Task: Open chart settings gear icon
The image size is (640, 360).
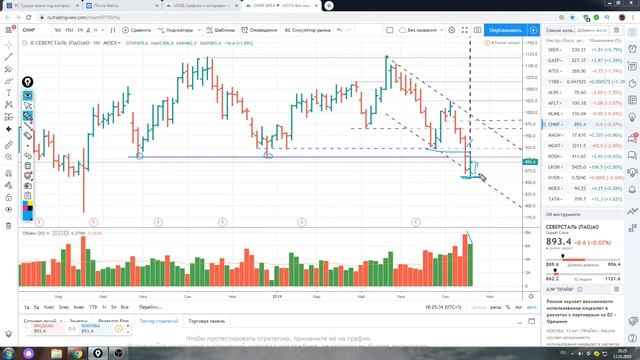Action: [452, 30]
